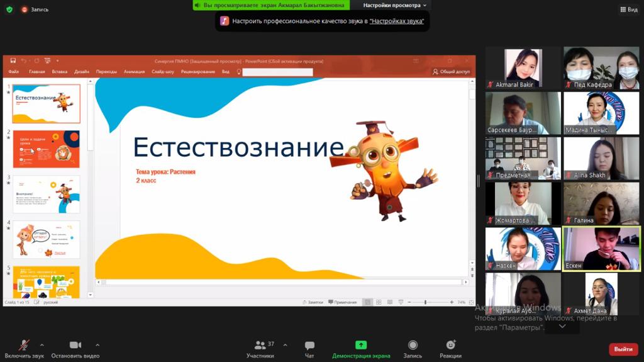Open the "Настройках звука" link
The image size is (644, 362).
396,21
